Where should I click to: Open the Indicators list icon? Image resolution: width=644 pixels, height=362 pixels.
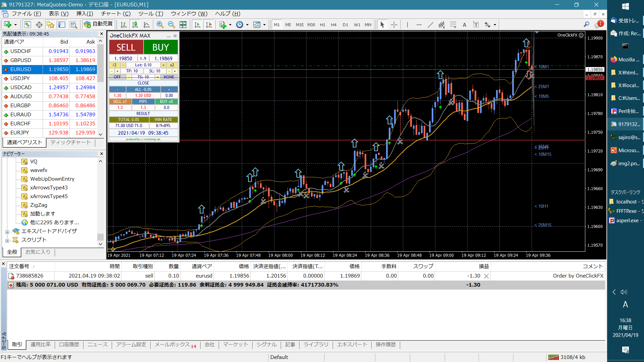pos(223,24)
